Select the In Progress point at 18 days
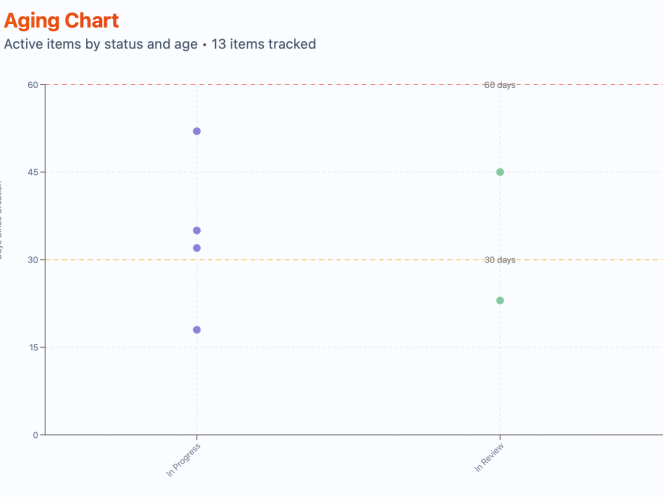The image size is (663, 497). pos(197,330)
